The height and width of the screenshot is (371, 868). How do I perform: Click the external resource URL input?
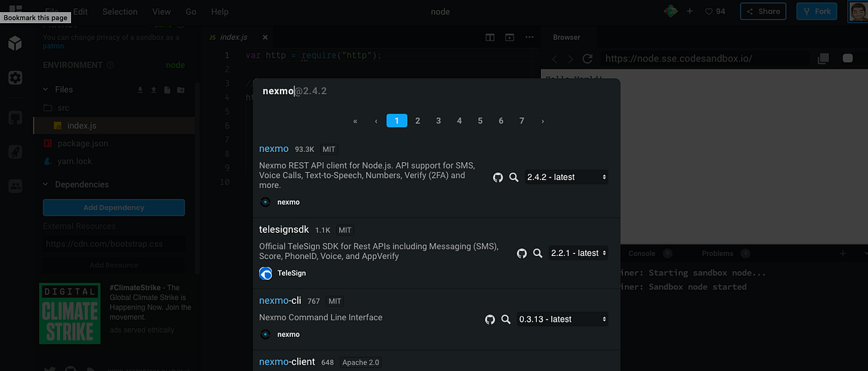(x=114, y=244)
